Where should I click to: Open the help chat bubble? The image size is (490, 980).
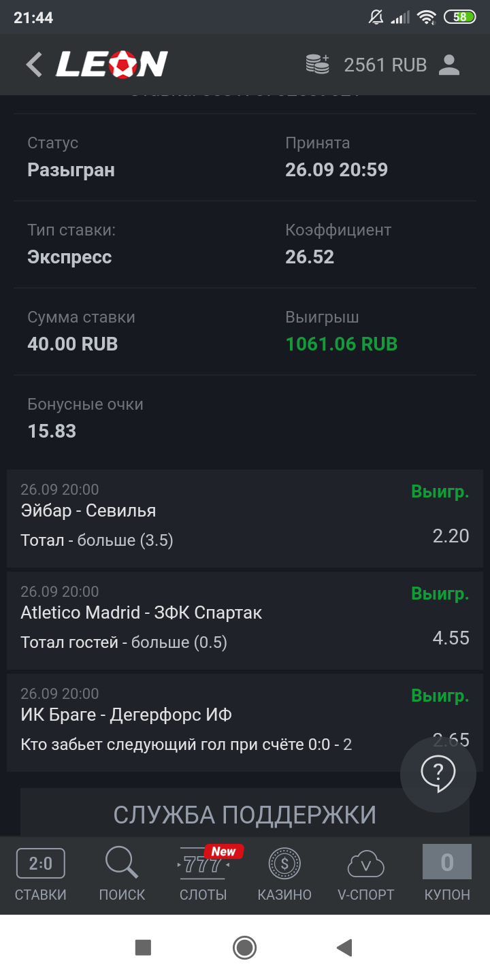(438, 773)
